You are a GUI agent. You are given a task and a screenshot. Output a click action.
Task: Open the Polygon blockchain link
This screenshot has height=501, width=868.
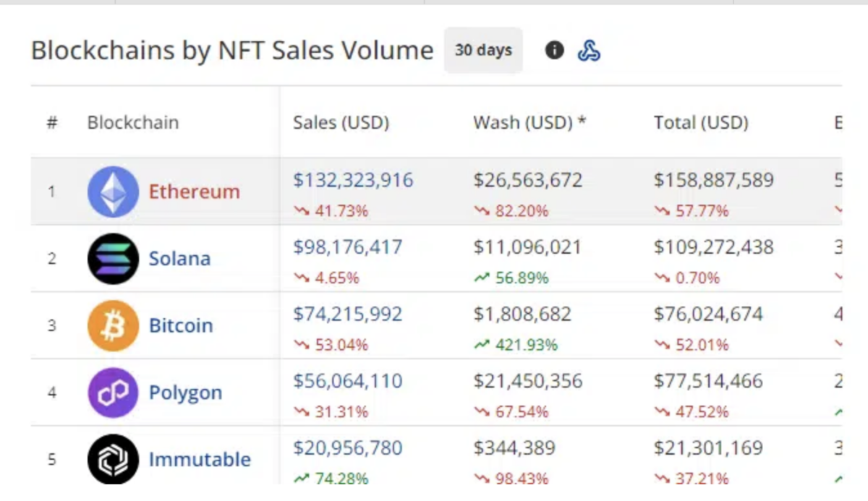[x=185, y=393]
